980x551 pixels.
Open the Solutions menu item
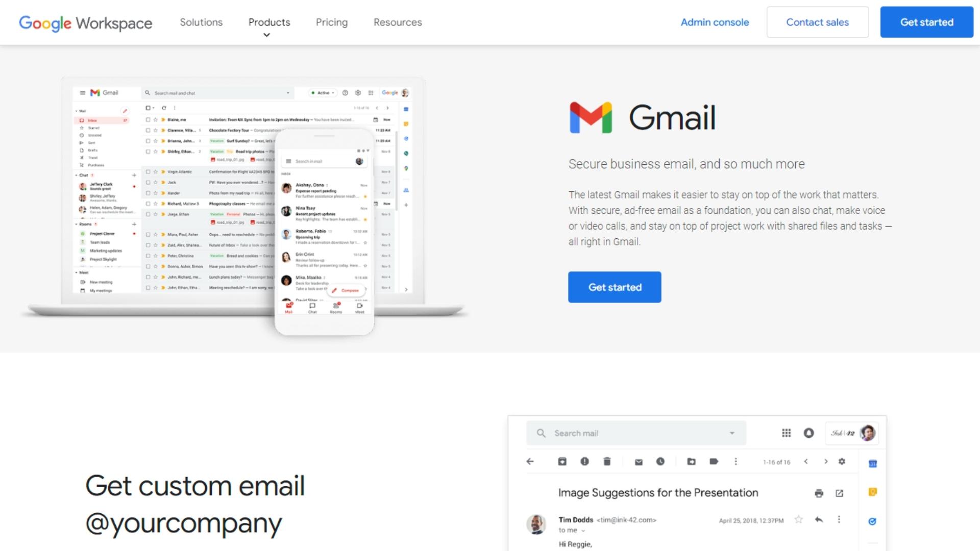pyautogui.click(x=201, y=22)
